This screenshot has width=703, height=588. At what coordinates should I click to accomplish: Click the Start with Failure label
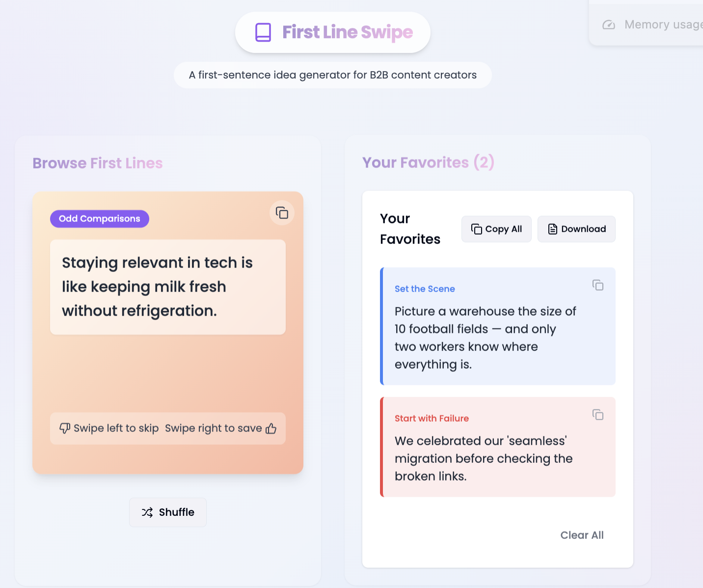pyautogui.click(x=432, y=419)
